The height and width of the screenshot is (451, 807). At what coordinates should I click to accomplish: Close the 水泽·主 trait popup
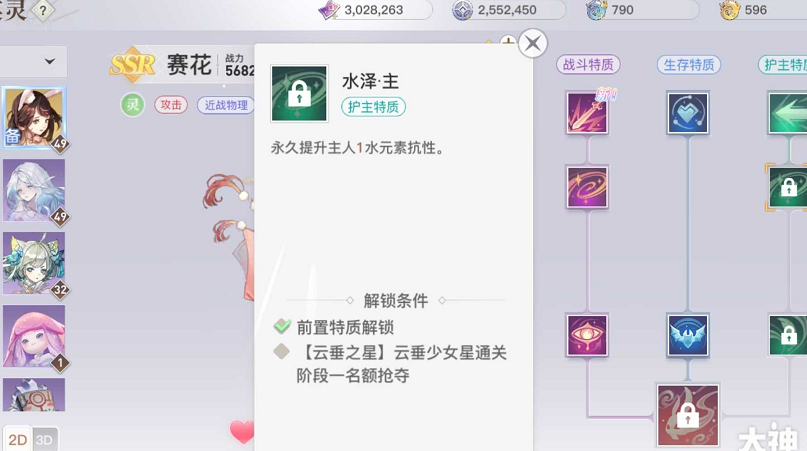(533, 43)
